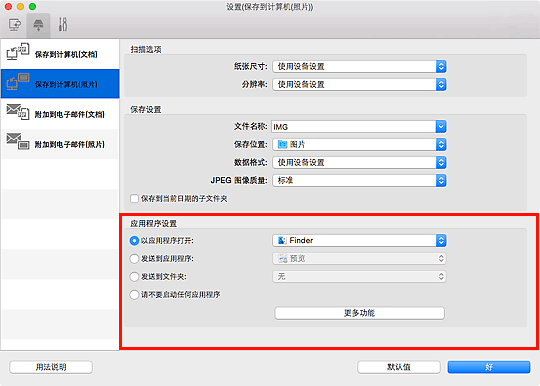Click the 用法说明 button

coord(51,367)
